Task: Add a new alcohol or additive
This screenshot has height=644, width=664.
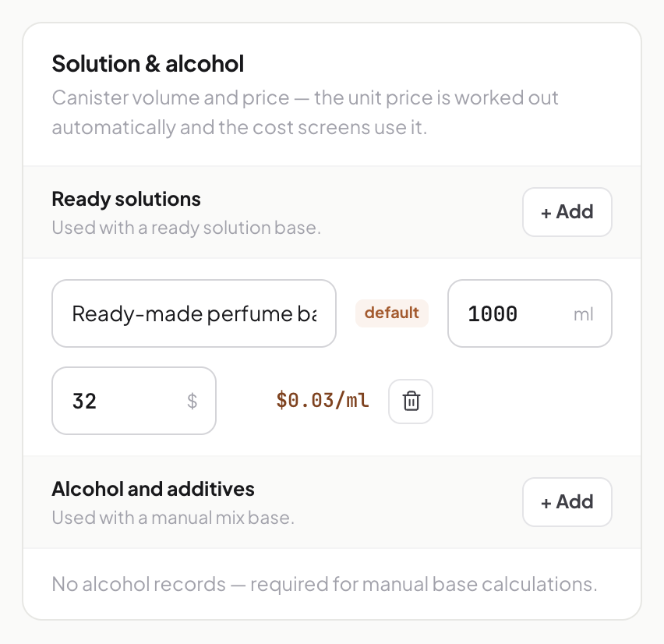Action: click(x=567, y=502)
